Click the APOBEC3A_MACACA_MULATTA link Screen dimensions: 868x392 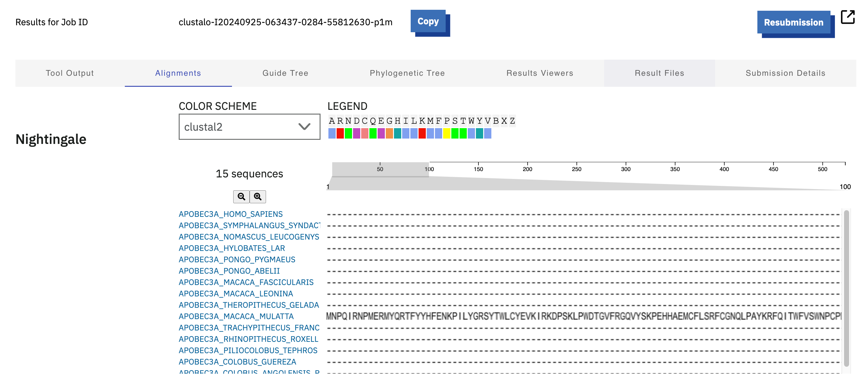236,317
